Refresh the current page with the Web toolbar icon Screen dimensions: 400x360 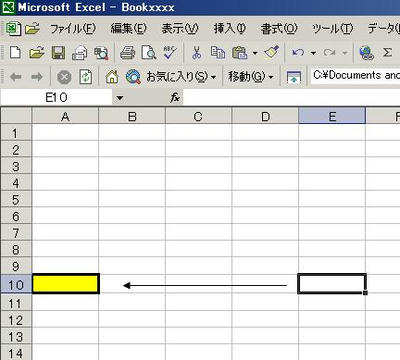86,77
